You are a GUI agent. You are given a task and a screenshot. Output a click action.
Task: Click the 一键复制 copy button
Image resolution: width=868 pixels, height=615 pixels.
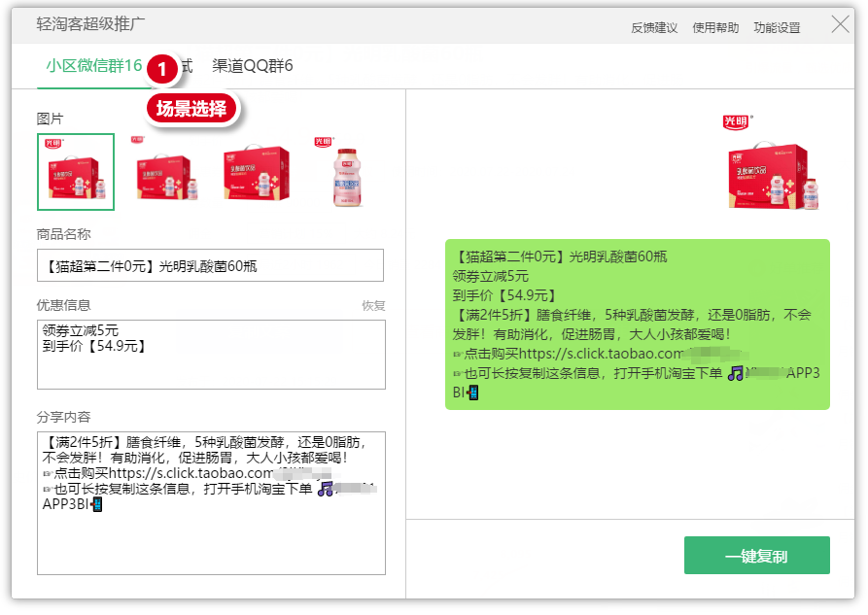757,555
